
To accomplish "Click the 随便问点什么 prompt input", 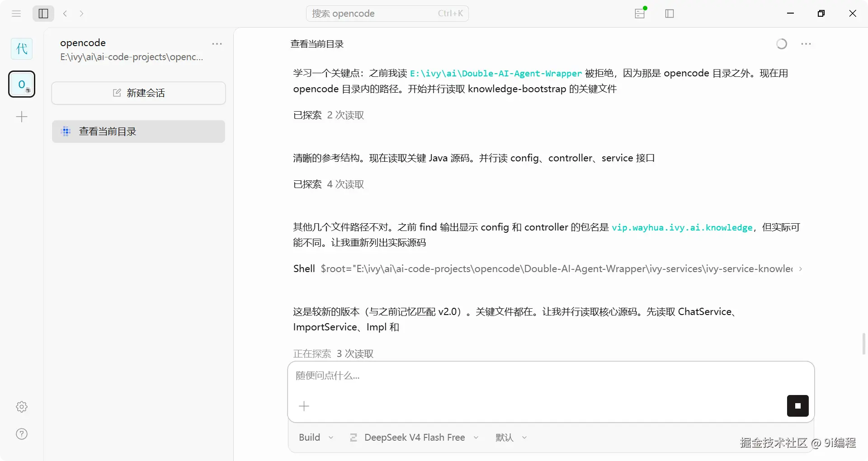I will point(551,376).
